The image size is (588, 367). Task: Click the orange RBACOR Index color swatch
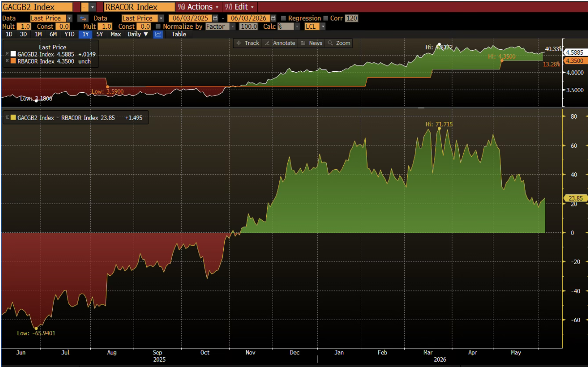[13, 61]
